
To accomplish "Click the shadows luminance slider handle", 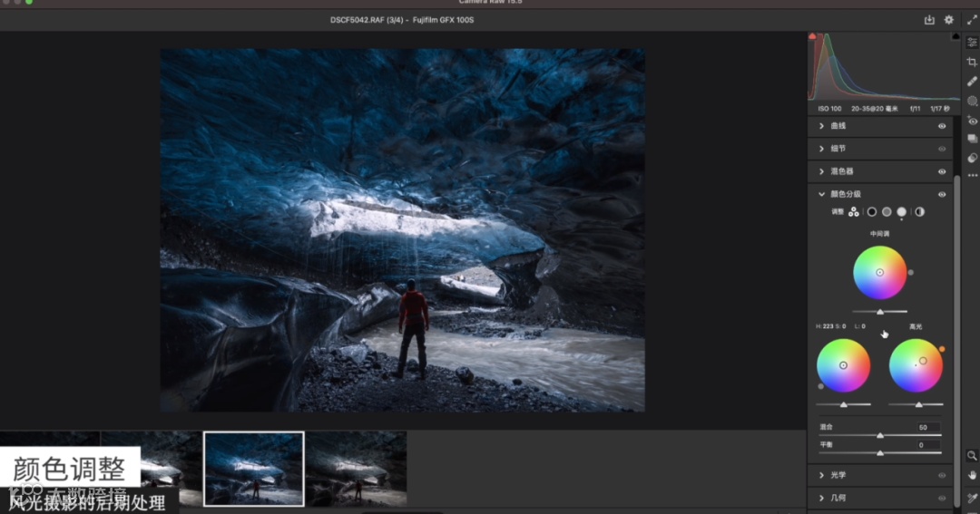I will (844, 404).
